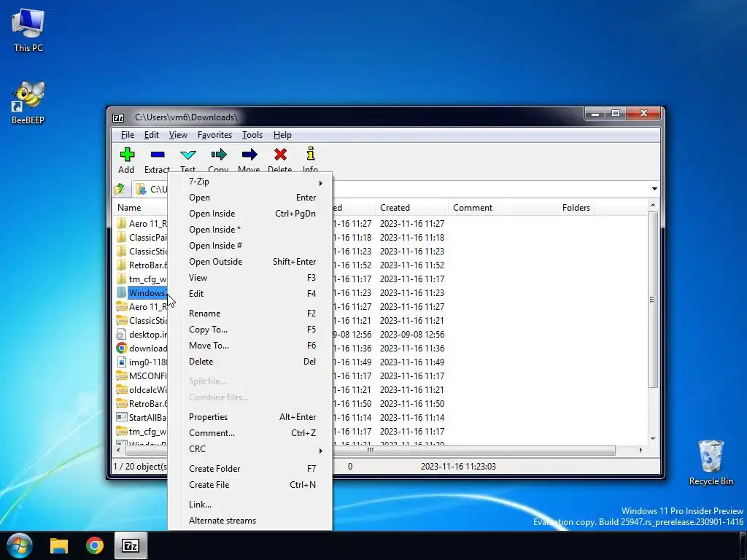747x560 pixels.
Task: Choose View in context menu
Action: pyautogui.click(x=249, y=278)
